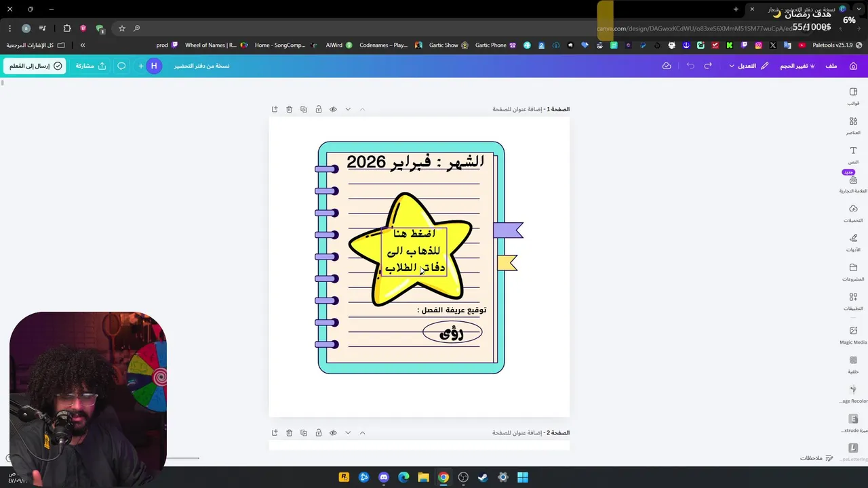
Task: Open the AlWird bookmark
Action: click(x=339, y=45)
